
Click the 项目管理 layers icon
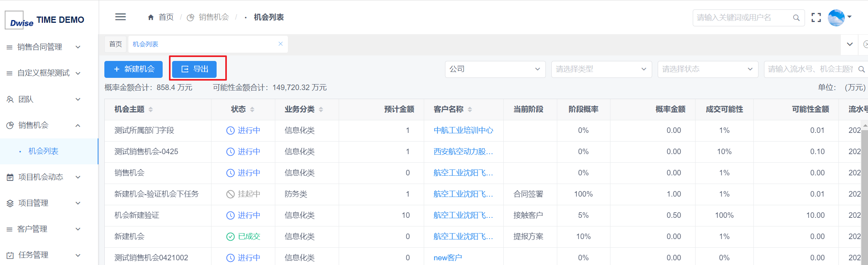10,203
